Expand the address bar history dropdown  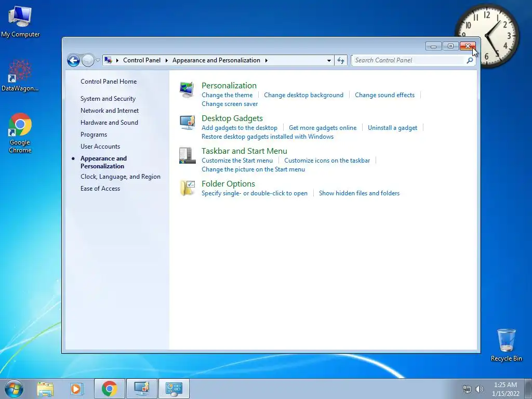pos(329,60)
